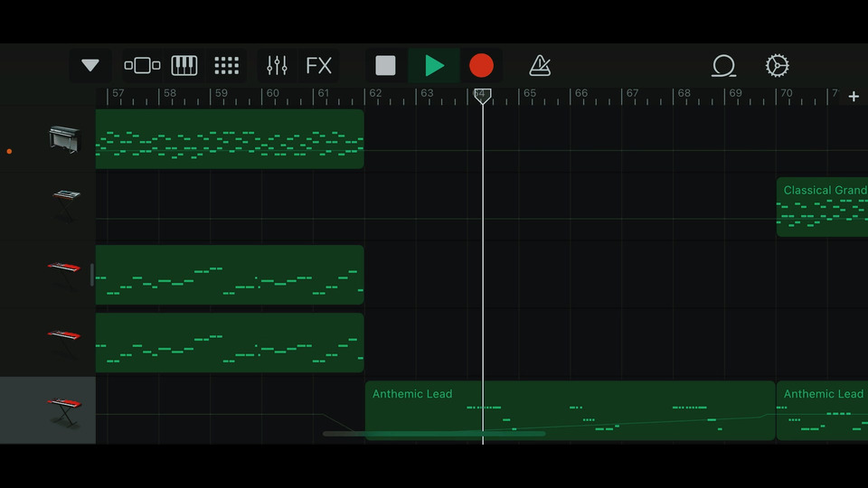Screen dimensions: 868x488
Task: Open the keyboard instrument view
Action: coord(184,65)
